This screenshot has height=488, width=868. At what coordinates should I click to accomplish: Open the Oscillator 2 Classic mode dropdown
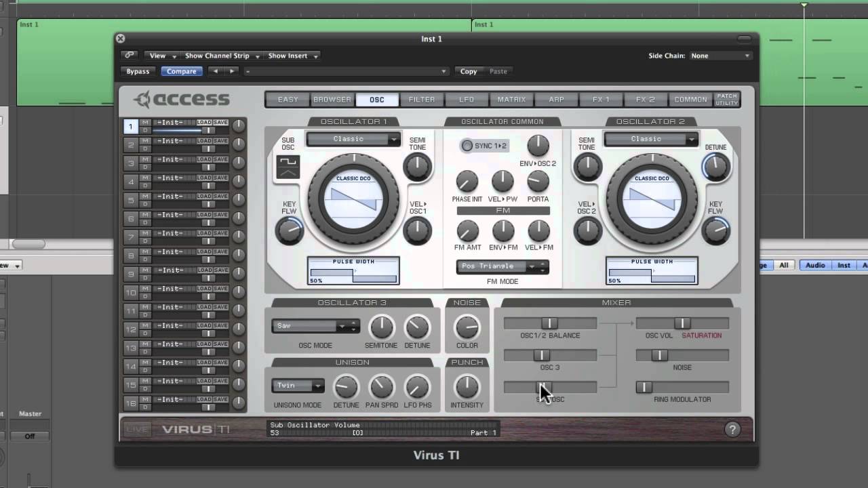pos(651,139)
